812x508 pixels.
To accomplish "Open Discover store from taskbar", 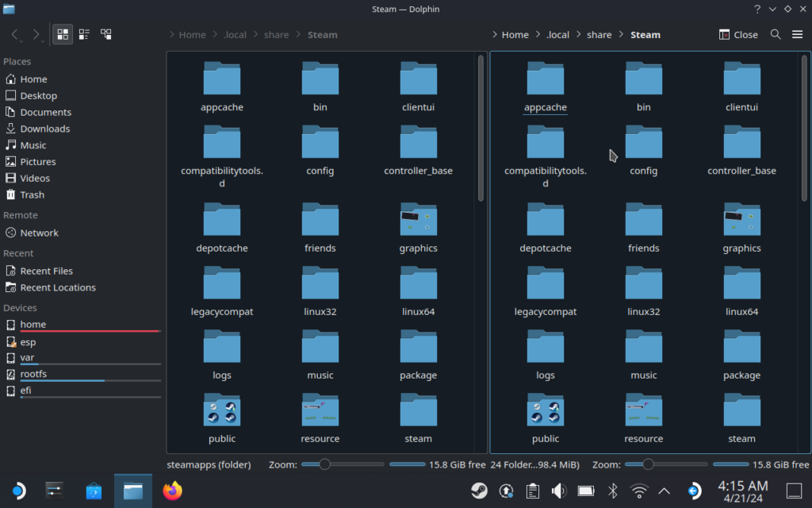I will point(94,491).
